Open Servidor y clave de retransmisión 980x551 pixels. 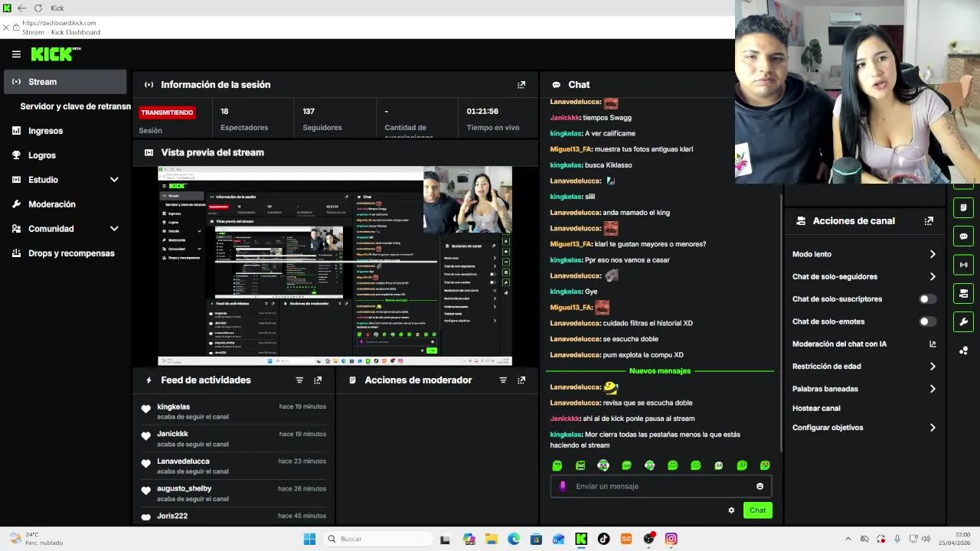point(75,106)
